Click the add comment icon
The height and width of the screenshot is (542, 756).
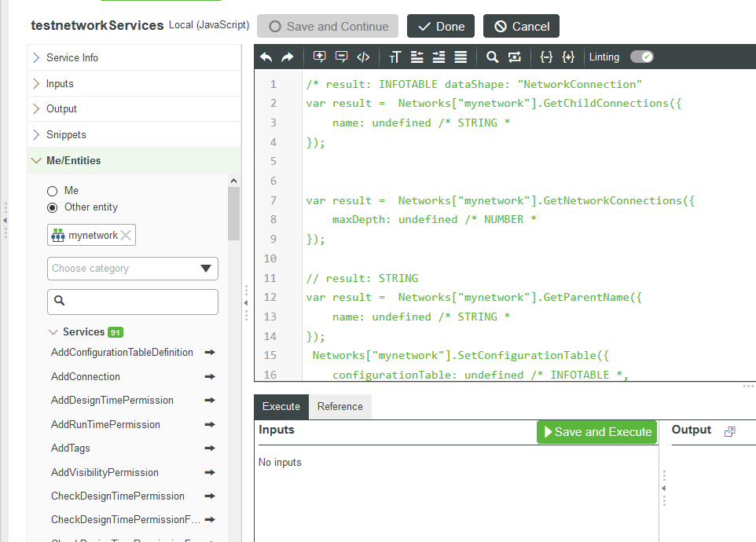(x=319, y=57)
